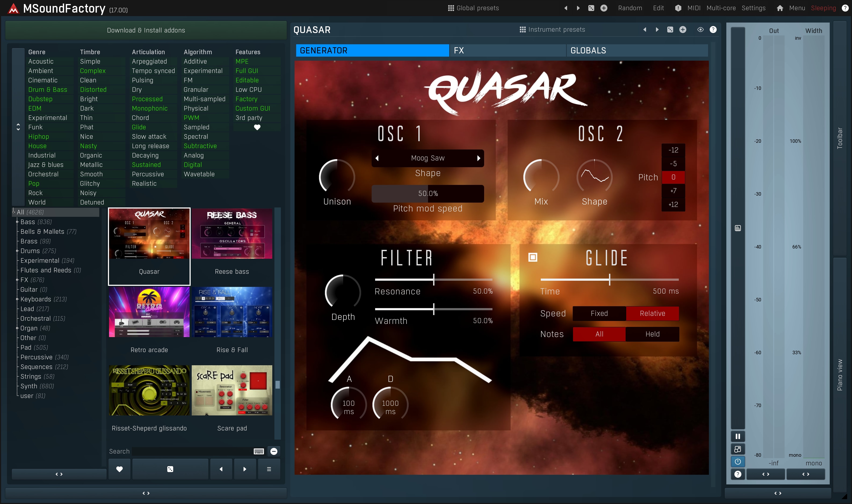Enable the Glide section checkbox
The height and width of the screenshot is (504, 852).
[x=533, y=257]
